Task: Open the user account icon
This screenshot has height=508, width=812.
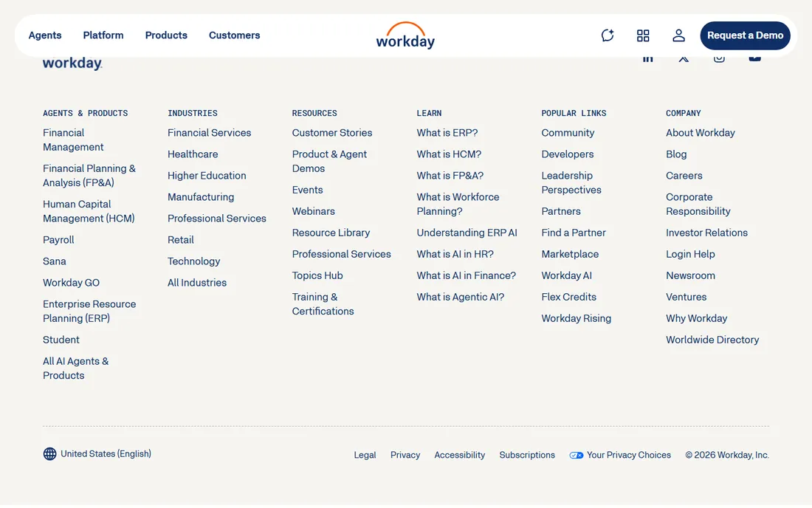Action: [x=678, y=35]
